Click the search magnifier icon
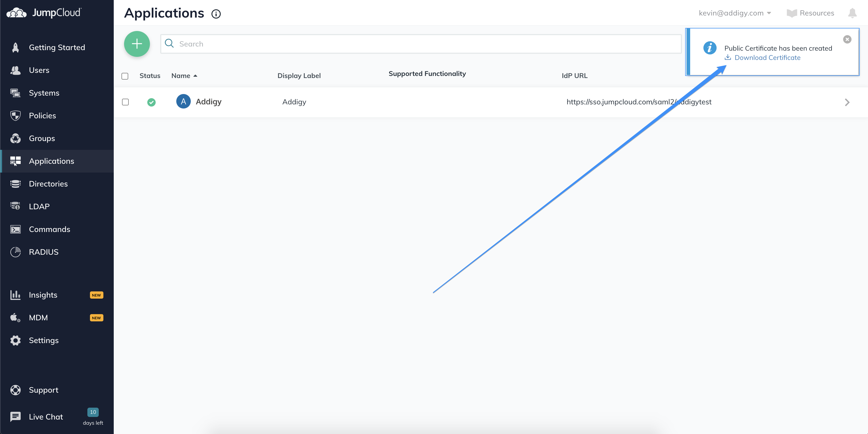 [x=169, y=43]
